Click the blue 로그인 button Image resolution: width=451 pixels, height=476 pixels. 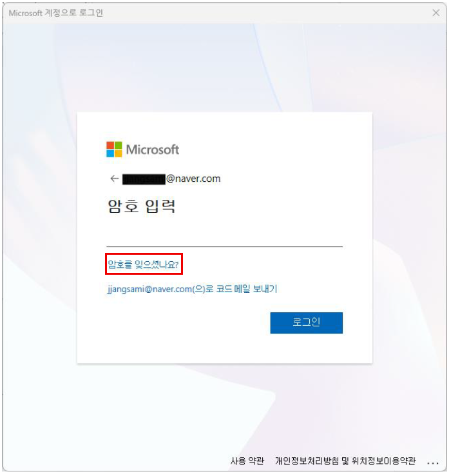point(306,322)
